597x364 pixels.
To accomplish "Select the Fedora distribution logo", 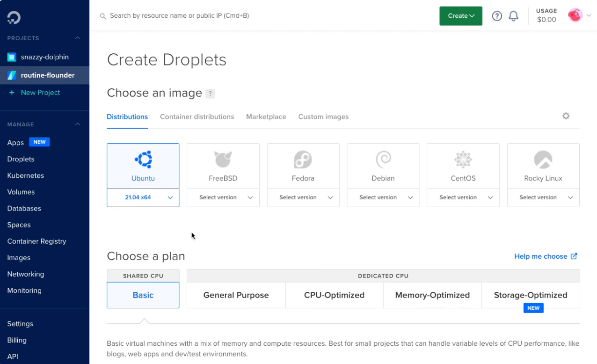I will 303,160.
